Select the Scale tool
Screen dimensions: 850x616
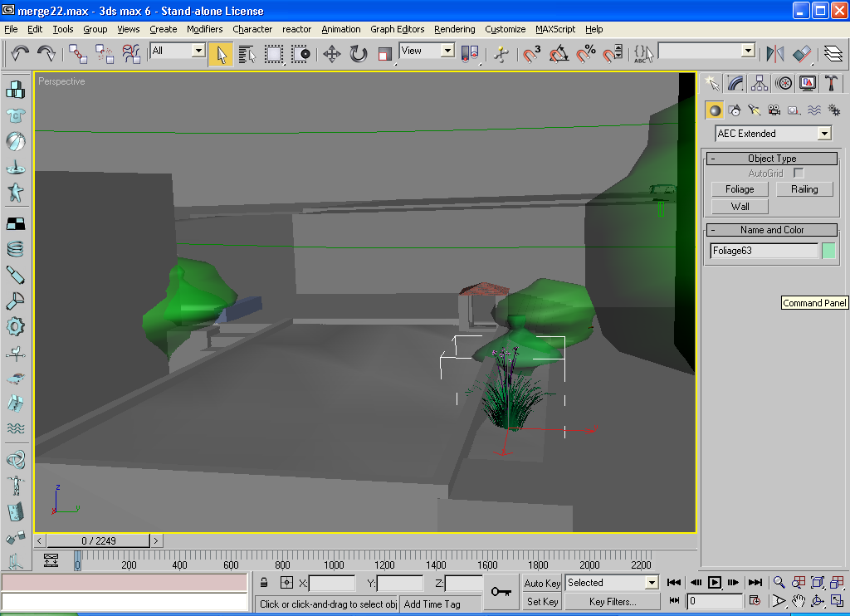pos(385,54)
